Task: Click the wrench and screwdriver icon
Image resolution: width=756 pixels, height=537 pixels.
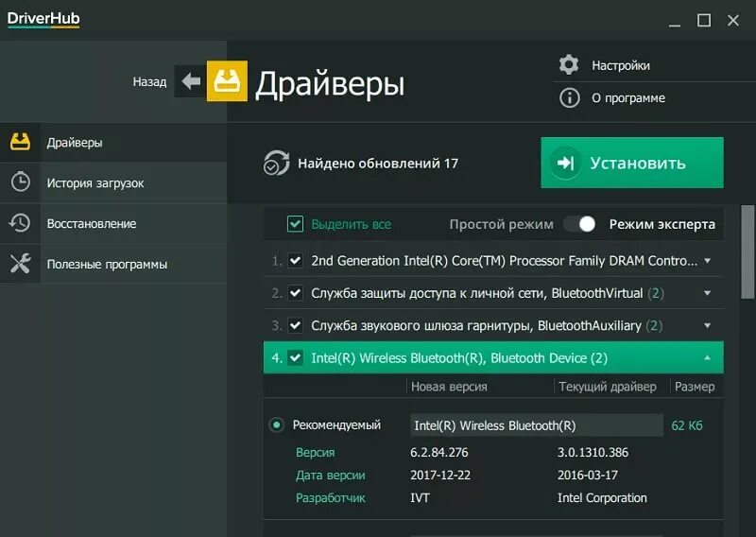Action: 20,264
